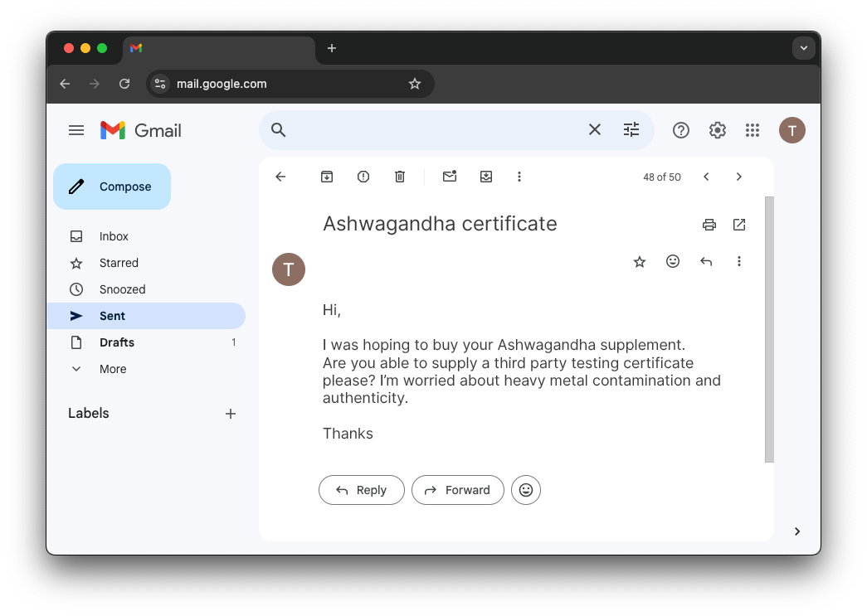Star this message
The width and height of the screenshot is (867, 616).
(639, 262)
